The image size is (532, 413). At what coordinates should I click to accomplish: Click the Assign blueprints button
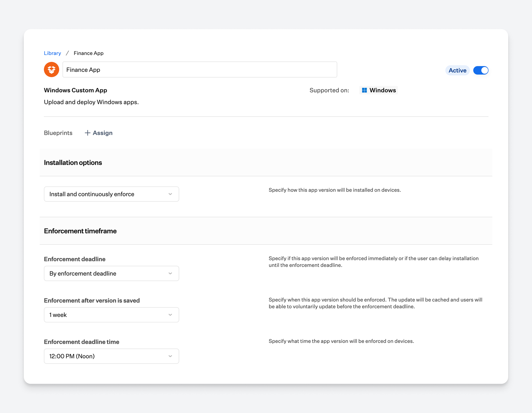[x=98, y=133]
